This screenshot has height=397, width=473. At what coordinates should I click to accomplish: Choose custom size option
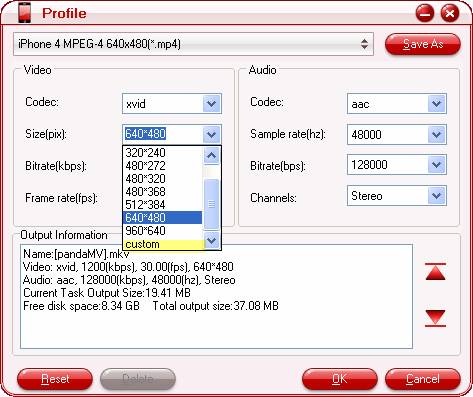tap(163, 244)
